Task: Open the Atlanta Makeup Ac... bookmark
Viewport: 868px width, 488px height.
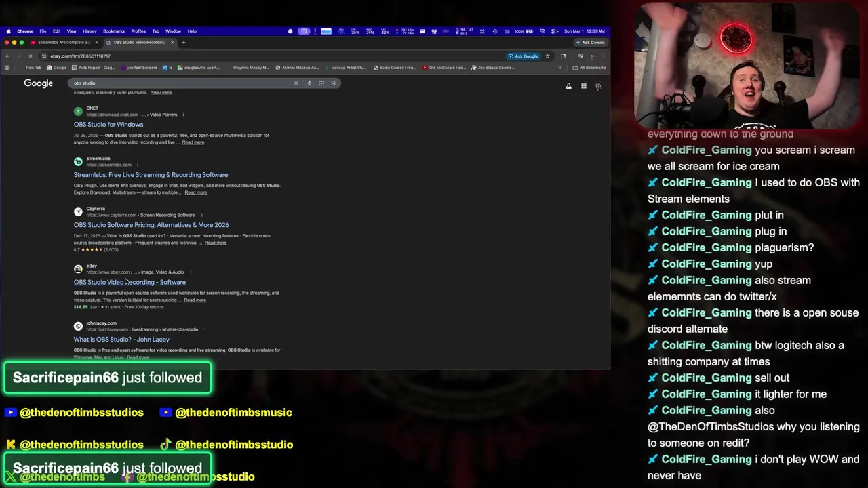Action: (x=296, y=68)
